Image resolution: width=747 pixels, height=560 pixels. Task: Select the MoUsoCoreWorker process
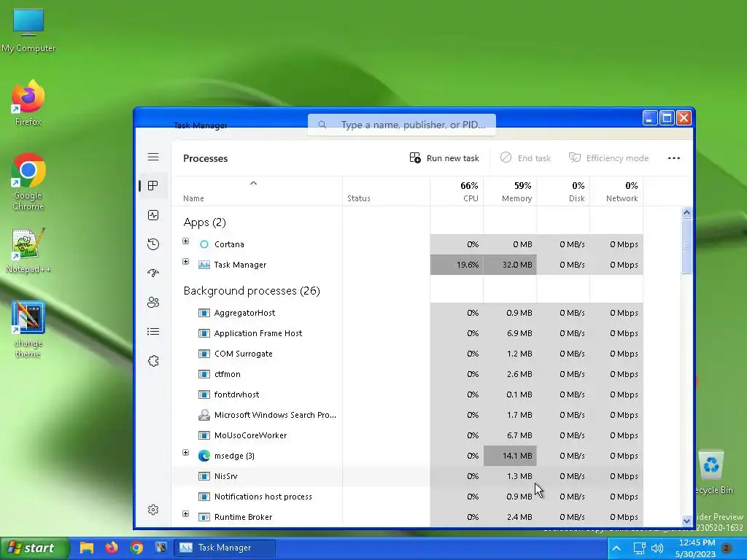coord(407,435)
